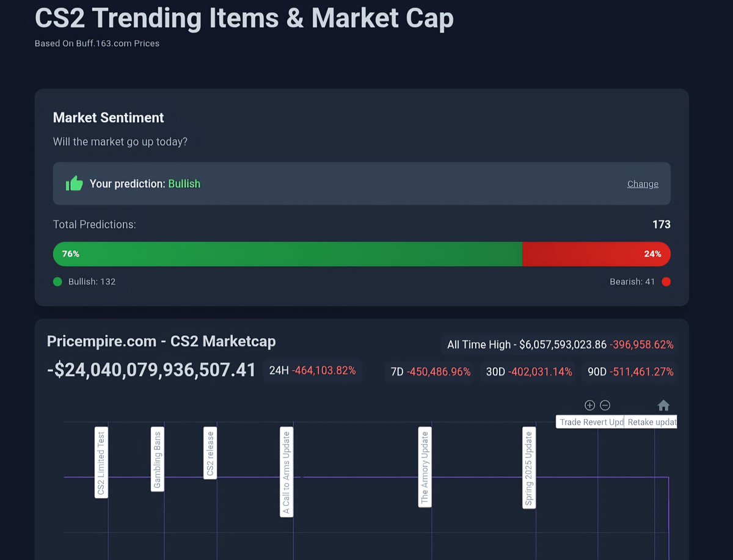The height and width of the screenshot is (560, 733).
Task: Zoom out with the chart minus icon
Action: click(x=605, y=405)
